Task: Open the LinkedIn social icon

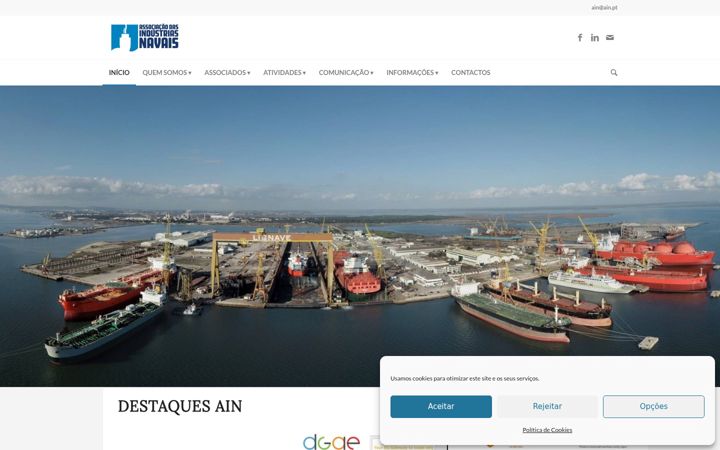Action: pos(595,38)
